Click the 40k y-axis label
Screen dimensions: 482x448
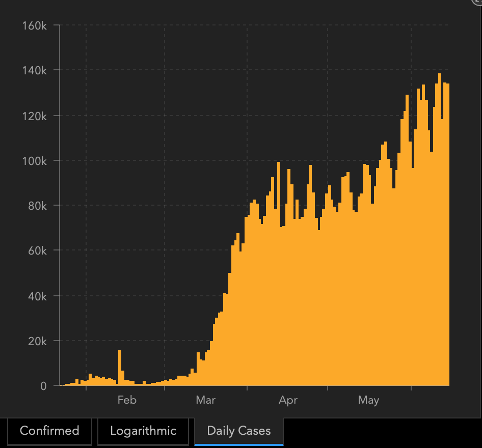pyautogui.click(x=37, y=296)
